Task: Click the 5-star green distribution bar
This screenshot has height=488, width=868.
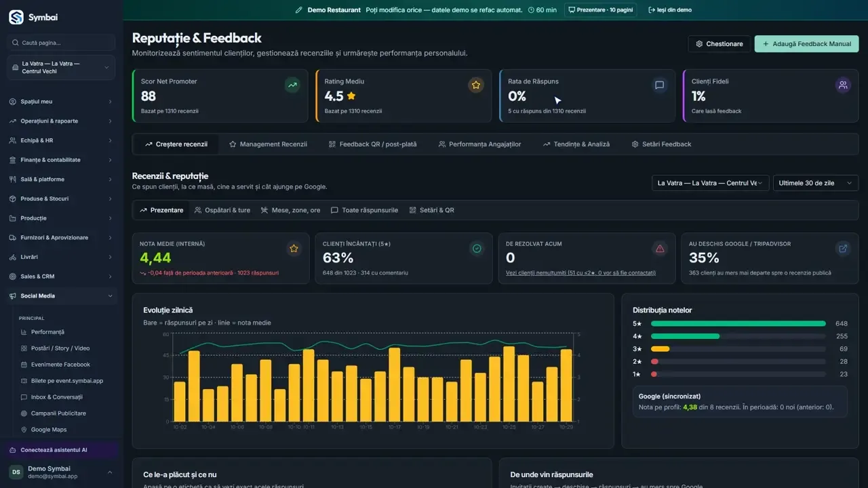Action: coord(738,324)
